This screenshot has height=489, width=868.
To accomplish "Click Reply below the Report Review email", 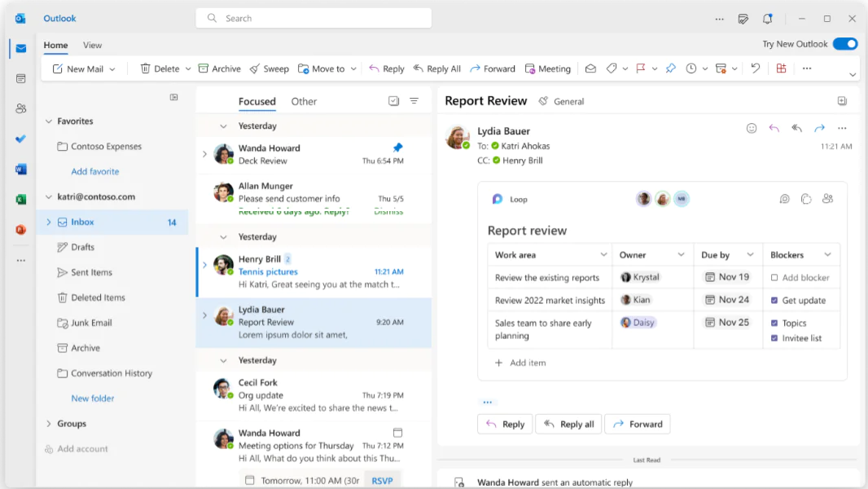I will 505,424.
